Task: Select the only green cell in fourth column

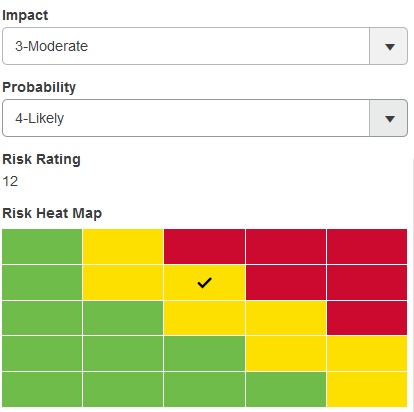Action: (x=286, y=389)
